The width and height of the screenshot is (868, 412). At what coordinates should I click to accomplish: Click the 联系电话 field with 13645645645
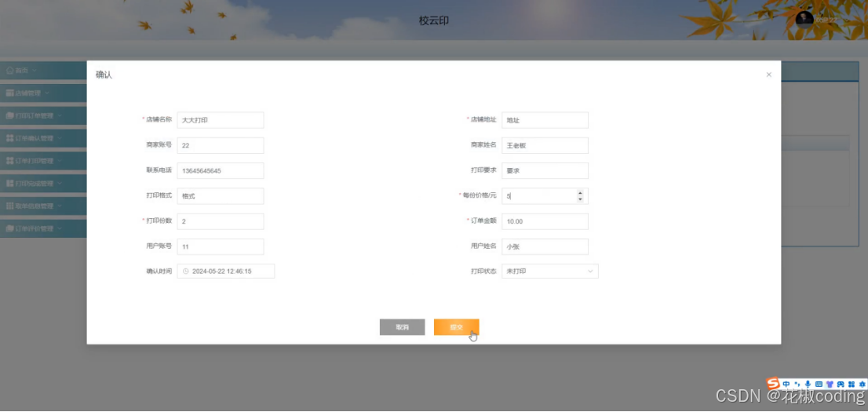221,170
